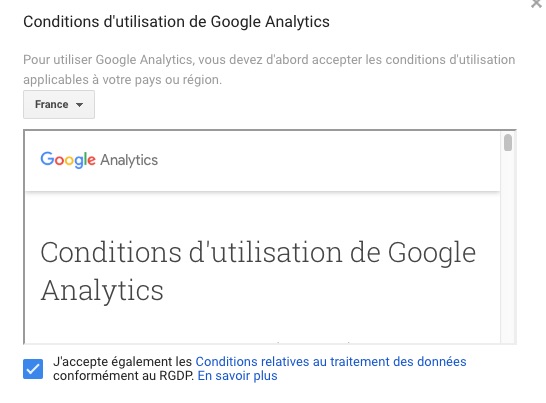Click the arrow beside France
This screenshot has height=403, width=546.
[x=79, y=105]
